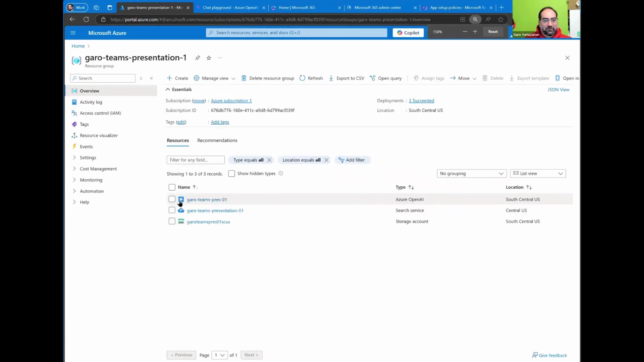Click the zoom in plus button
This screenshot has height=362, width=644.
tap(475, 32)
